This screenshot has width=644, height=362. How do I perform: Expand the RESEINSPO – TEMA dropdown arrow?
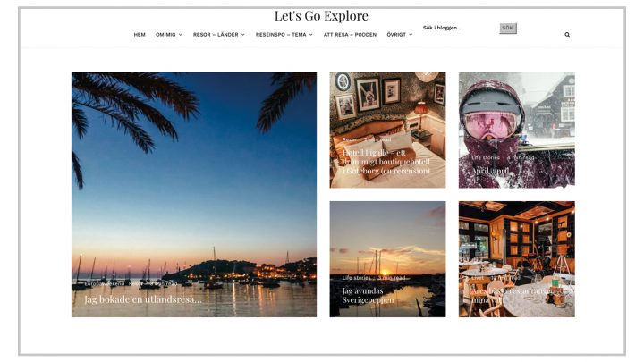[311, 35]
